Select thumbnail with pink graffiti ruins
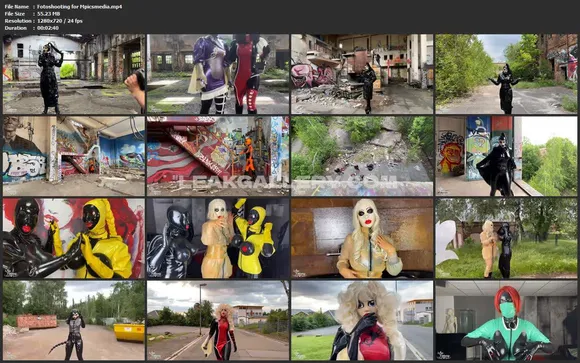The height and width of the screenshot is (363, 580). click(362, 74)
